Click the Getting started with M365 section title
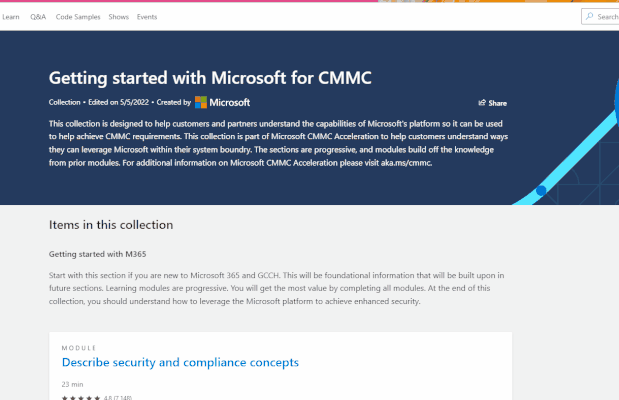Viewport: 619px width, 400px height. [98, 254]
